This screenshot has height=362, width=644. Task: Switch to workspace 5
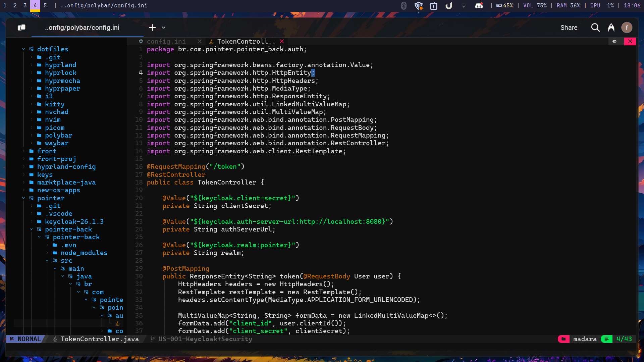point(45,6)
